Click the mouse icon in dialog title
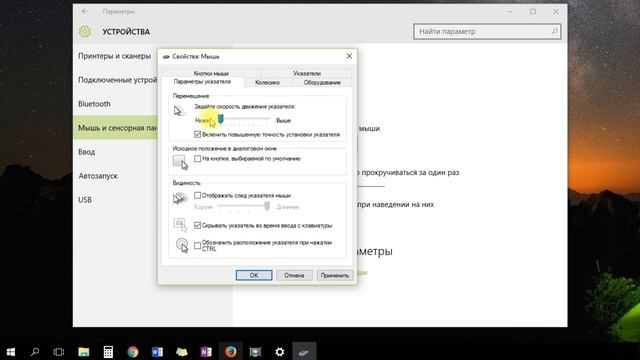The image size is (640, 360). (166, 57)
